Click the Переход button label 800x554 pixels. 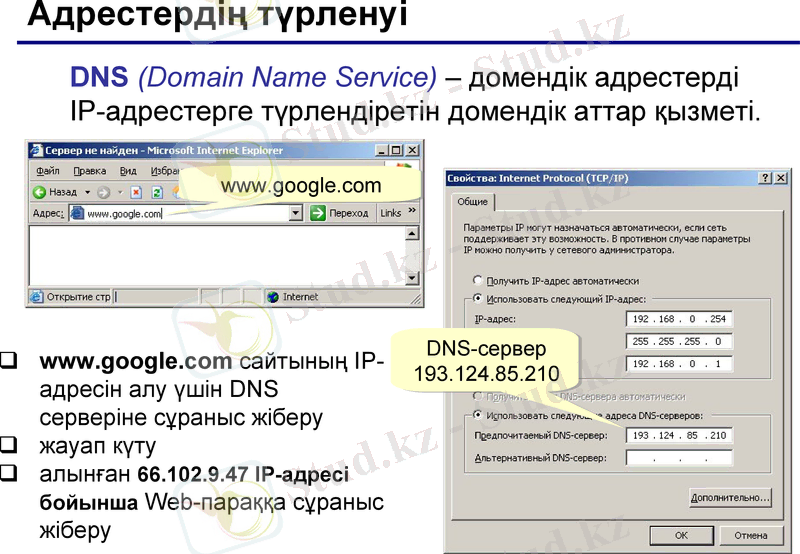click(348, 213)
